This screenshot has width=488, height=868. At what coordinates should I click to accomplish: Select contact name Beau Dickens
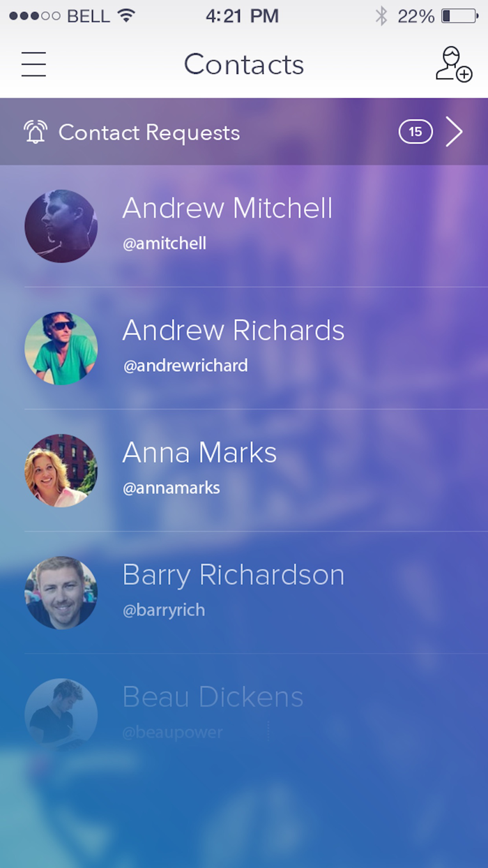[213, 697]
